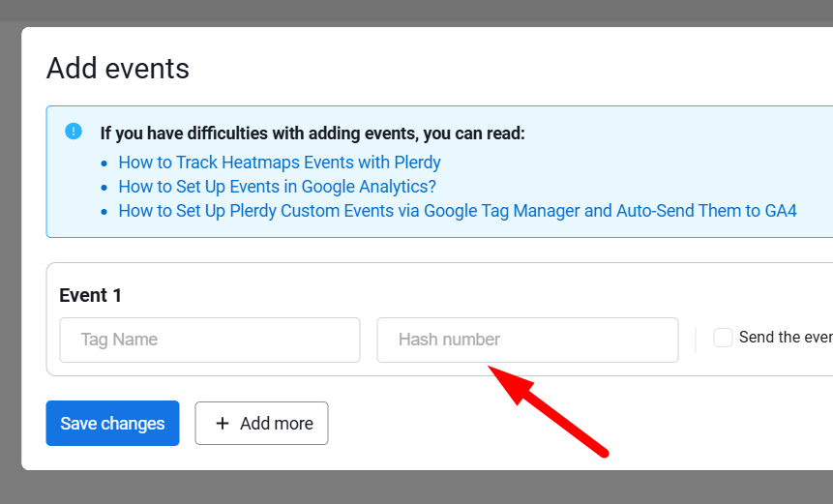Click the blue info exclamation icon

(74, 132)
